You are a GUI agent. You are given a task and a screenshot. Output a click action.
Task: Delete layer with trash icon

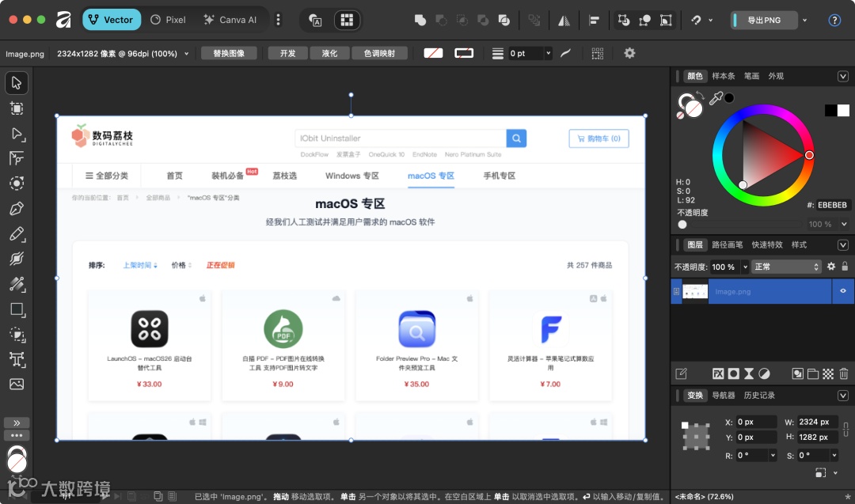[x=844, y=373]
